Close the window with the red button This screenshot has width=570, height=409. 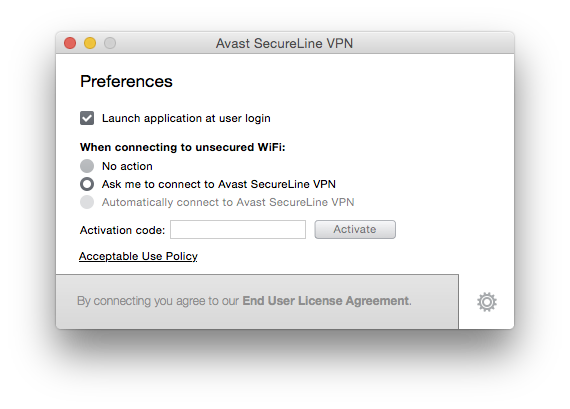click(70, 43)
